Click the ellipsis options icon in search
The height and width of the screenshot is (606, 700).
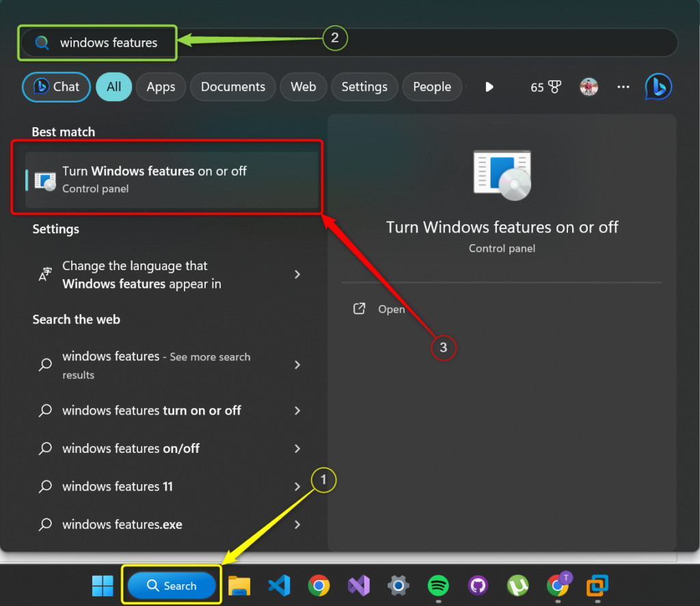pos(623,87)
